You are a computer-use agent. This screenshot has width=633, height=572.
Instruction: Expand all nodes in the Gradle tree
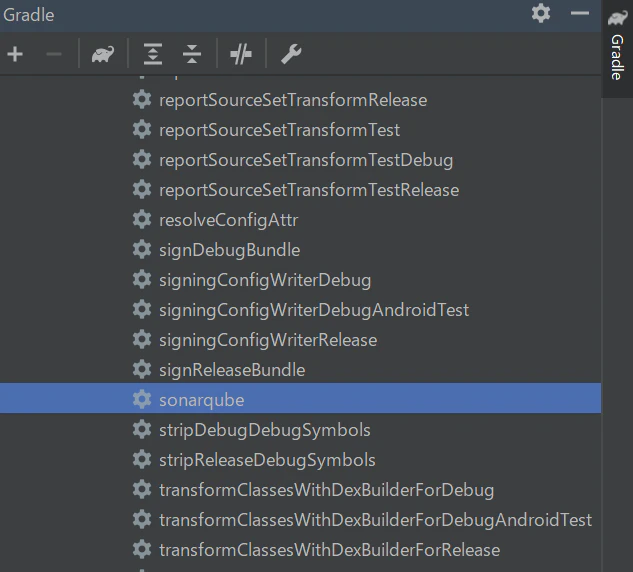point(153,54)
